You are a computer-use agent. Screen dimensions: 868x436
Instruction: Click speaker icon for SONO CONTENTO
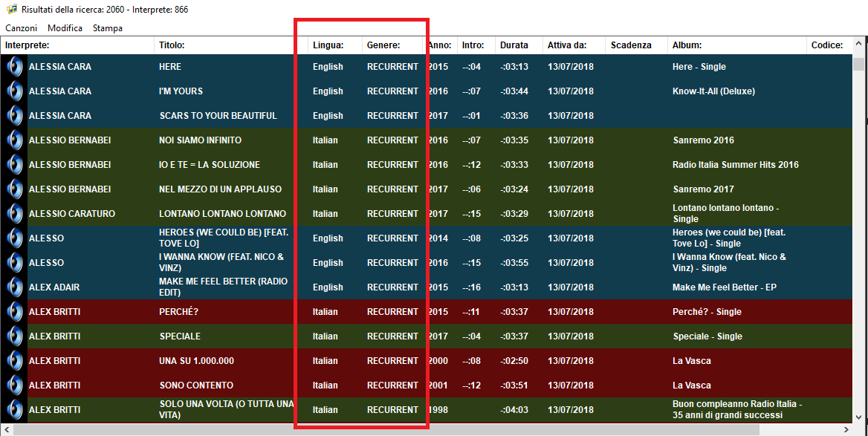pos(14,385)
